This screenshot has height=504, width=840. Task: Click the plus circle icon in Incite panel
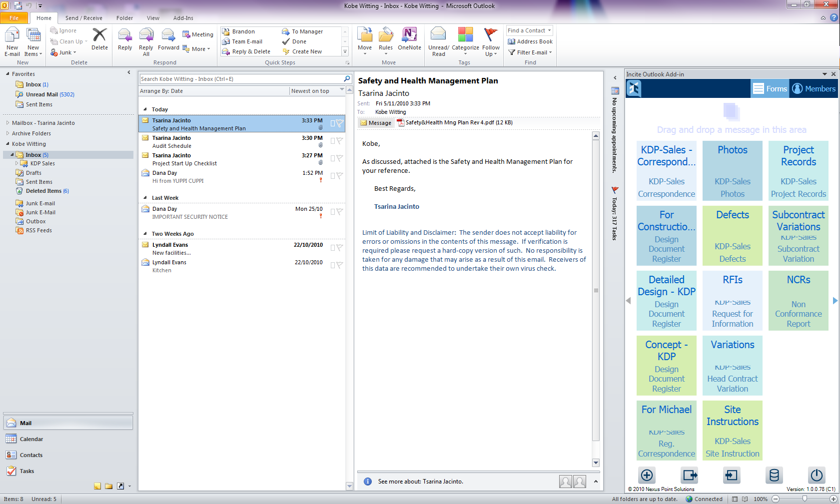(647, 475)
